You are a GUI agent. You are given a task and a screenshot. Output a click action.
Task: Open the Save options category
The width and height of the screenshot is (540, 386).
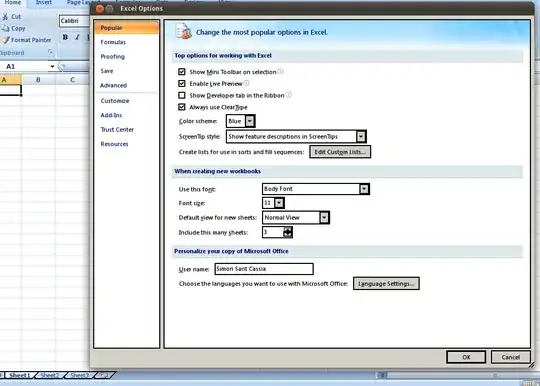107,71
